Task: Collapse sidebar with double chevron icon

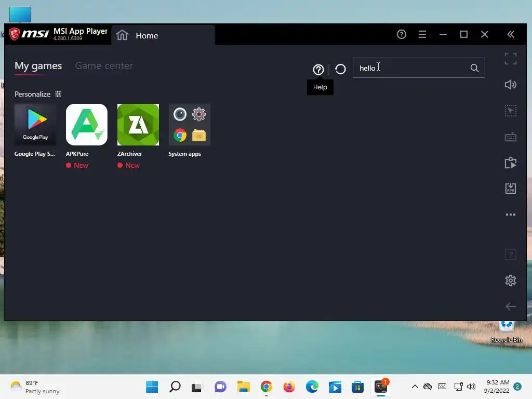Action: click(511, 34)
